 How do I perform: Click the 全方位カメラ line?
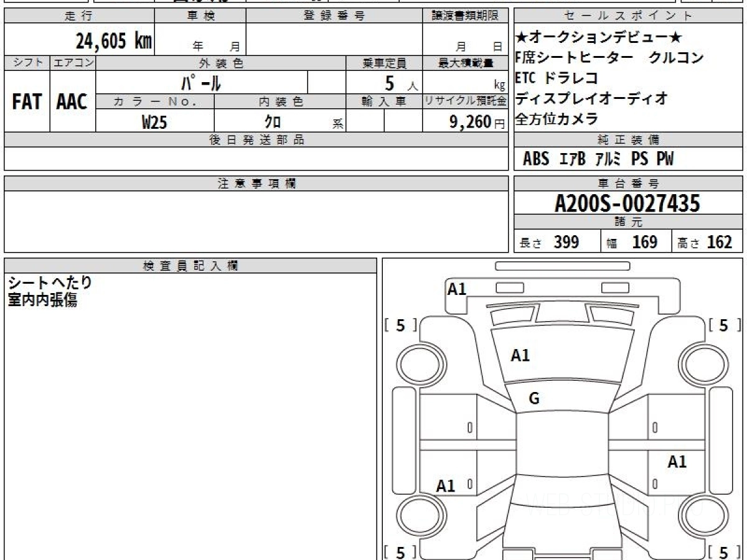[x=557, y=118]
